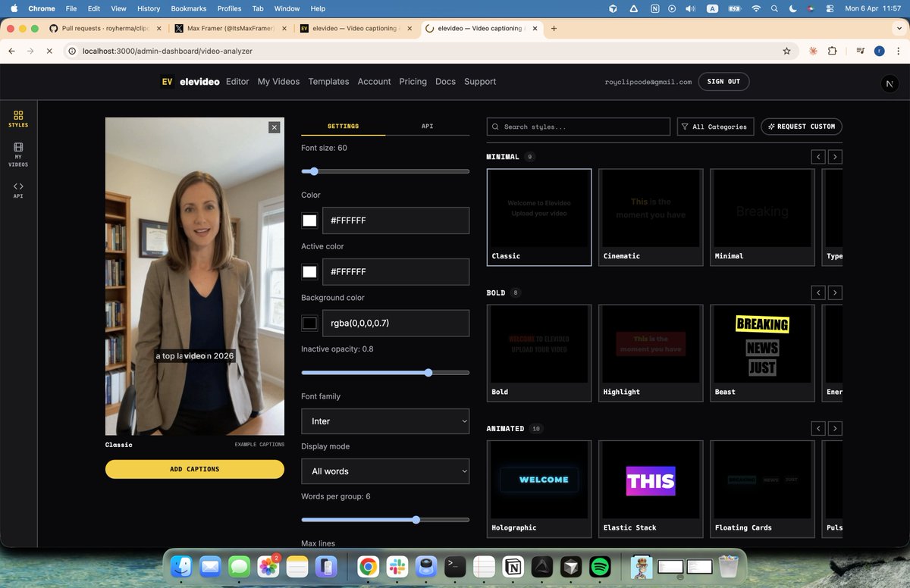Open My Videos in top nav
The width and height of the screenshot is (910, 588).
pos(278,82)
